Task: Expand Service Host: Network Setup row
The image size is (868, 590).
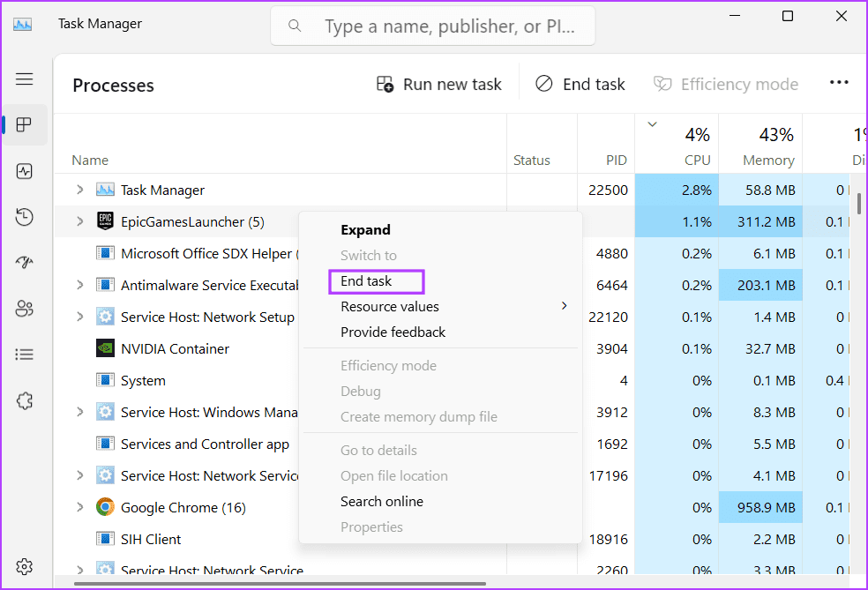Action: (79, 316)
